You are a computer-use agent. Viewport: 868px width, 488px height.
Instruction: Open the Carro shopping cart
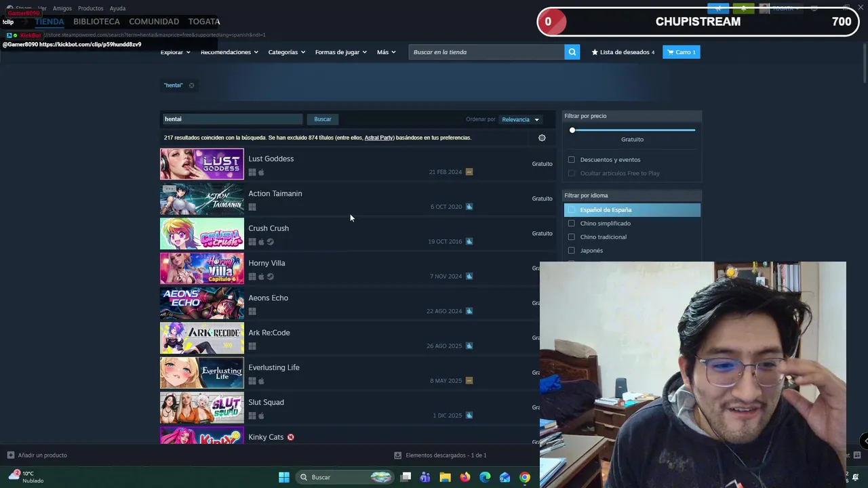[x=682, y=52]
